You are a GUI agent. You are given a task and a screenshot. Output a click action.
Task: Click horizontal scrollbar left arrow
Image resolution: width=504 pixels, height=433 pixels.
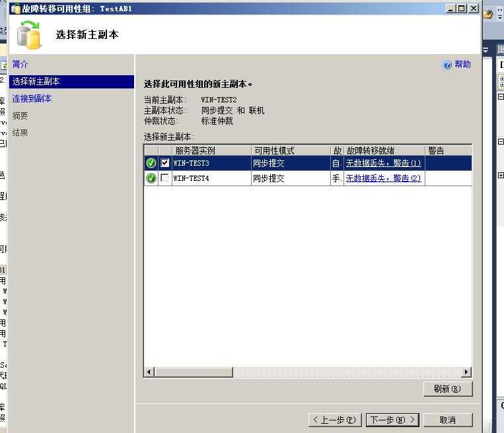(149, 372)
